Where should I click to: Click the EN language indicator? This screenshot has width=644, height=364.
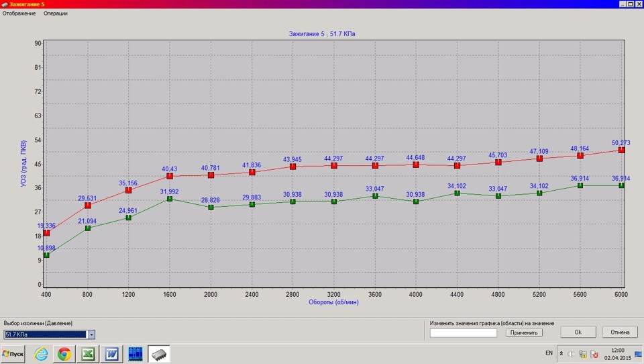(x=549, y=353)
